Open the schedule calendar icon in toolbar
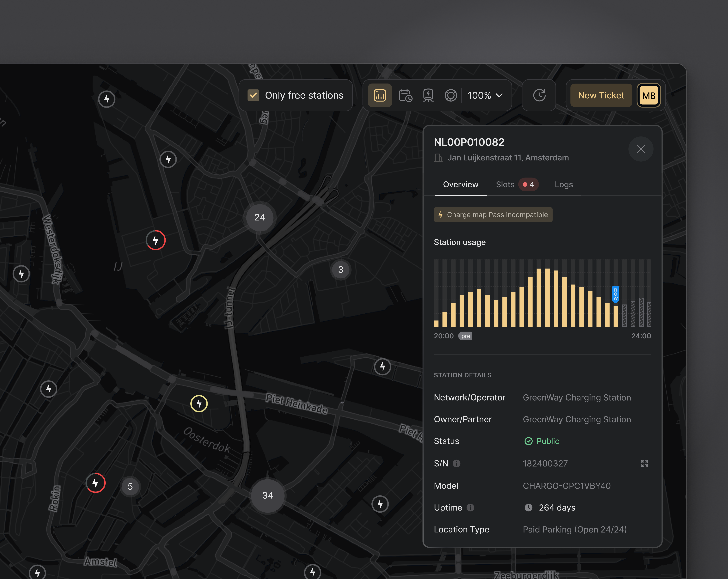The width and height of the screenshot is (728, 579). (x=405, y=95)
